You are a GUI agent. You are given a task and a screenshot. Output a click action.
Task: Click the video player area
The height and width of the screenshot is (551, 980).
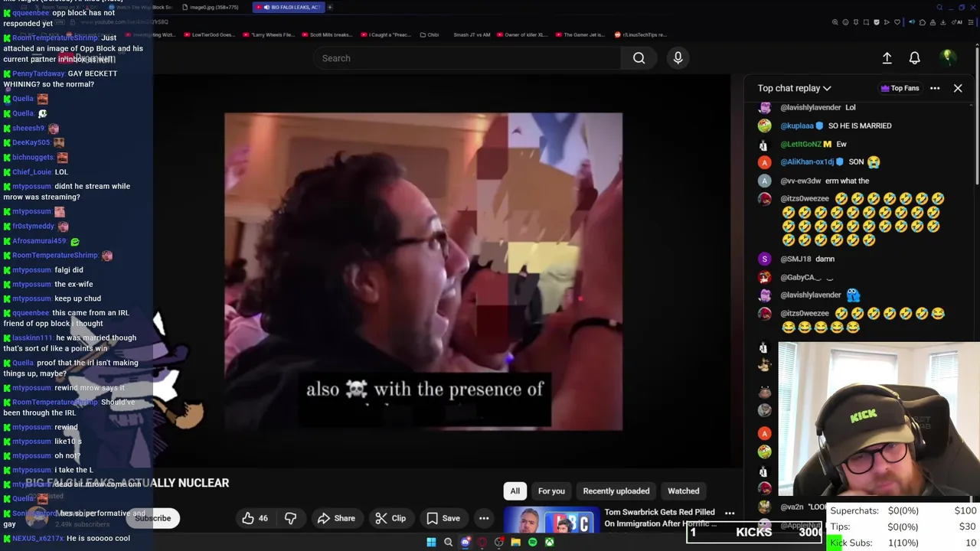[x=423, y=272]
